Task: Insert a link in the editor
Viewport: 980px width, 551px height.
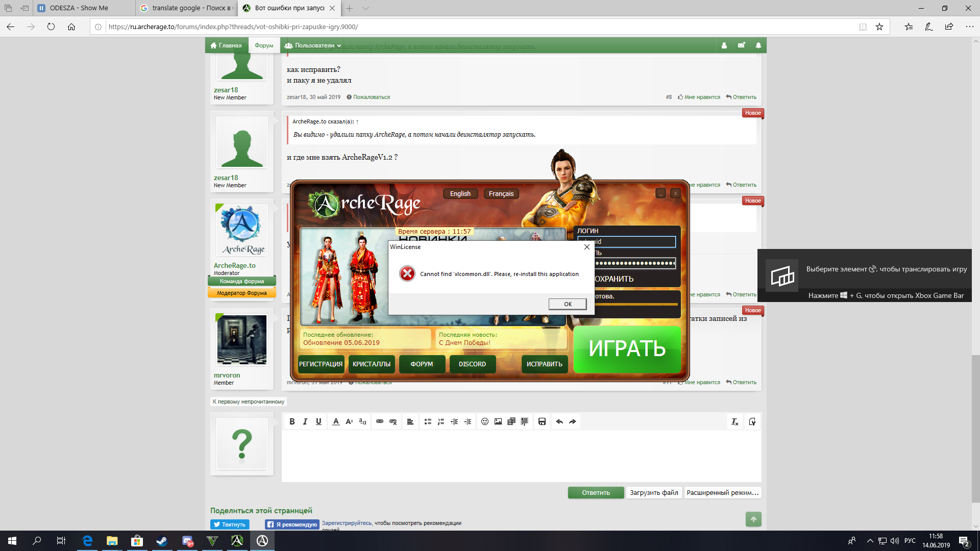Action: pyautogui.click(x=380, y=421)
